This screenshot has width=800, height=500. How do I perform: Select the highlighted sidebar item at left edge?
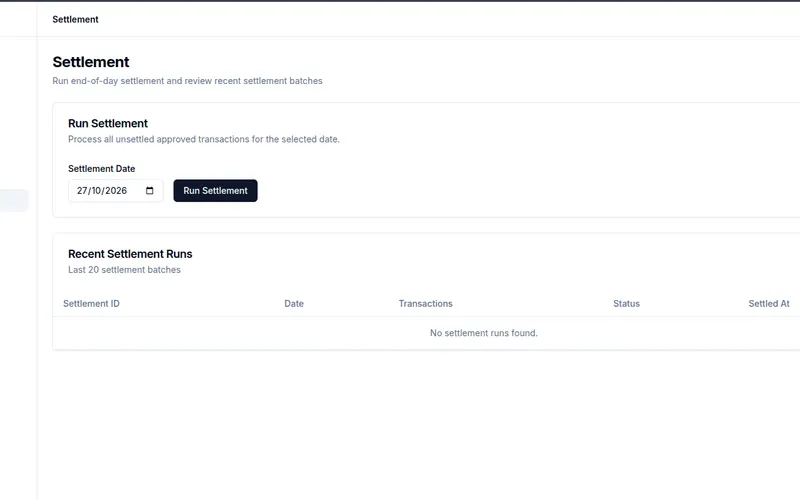(14, 201)
